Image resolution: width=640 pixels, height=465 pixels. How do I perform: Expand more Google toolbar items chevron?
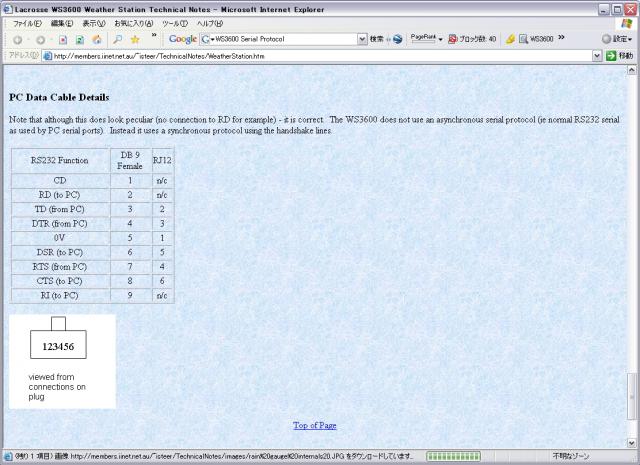[x=561, y=37]
